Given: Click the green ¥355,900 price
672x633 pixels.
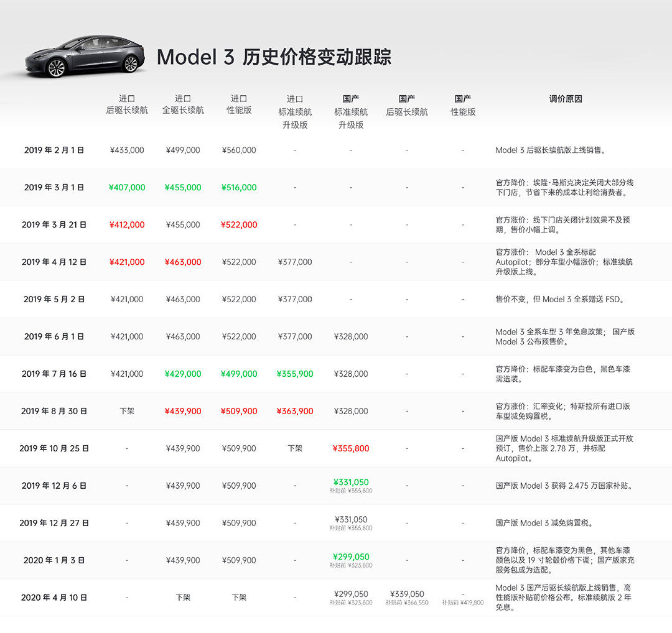Looking at the screenshot, I should tap(295, 374).
